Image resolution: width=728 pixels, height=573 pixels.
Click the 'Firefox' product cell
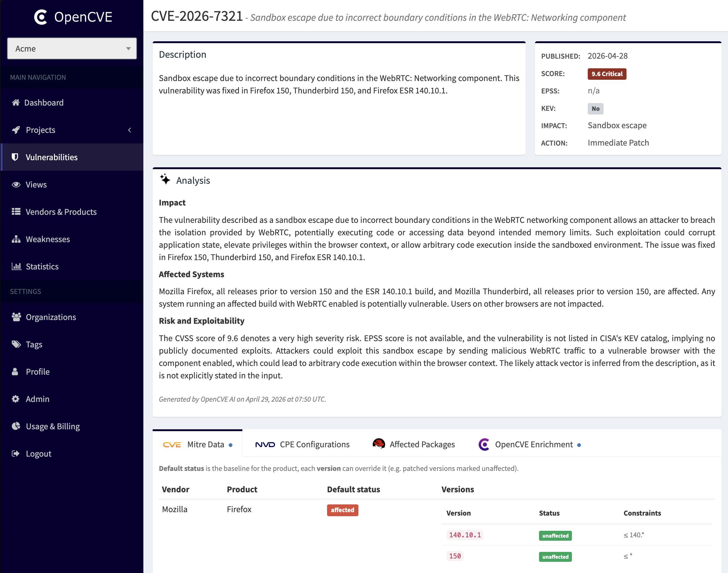tap(239, 509)
